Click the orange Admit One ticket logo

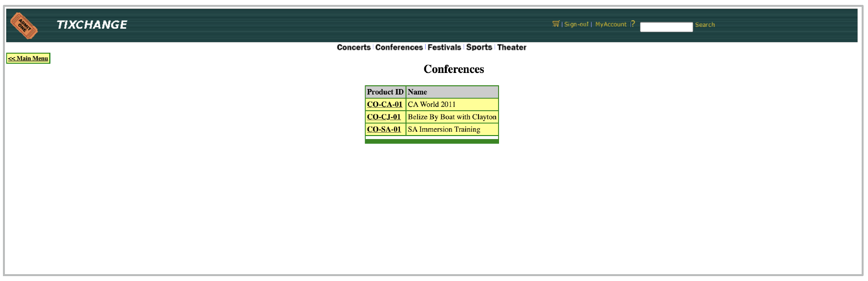(24, 25)
